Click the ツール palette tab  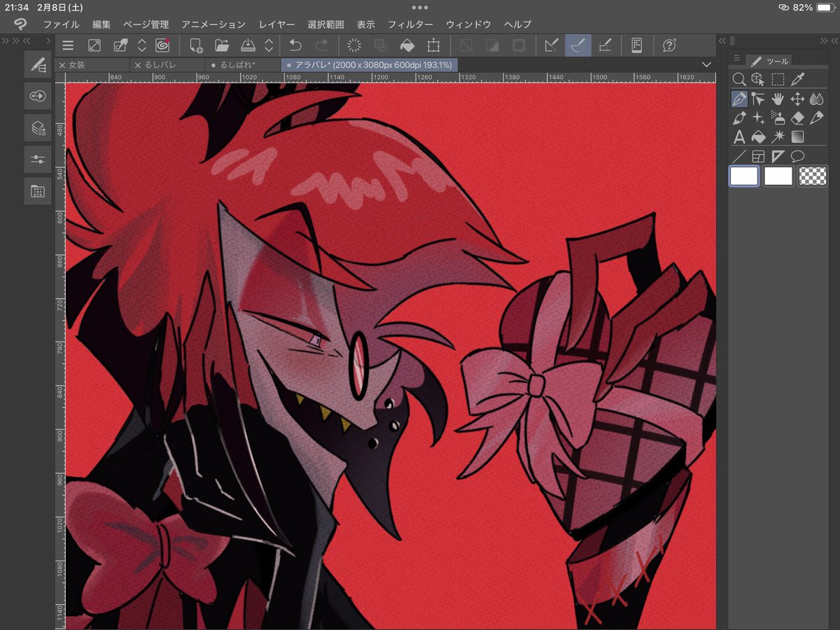770,61
